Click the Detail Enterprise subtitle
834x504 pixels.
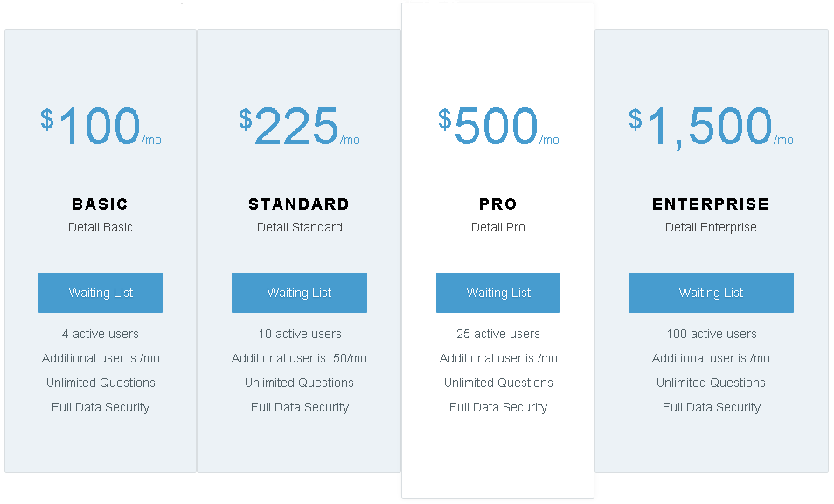tap(711, 228)
